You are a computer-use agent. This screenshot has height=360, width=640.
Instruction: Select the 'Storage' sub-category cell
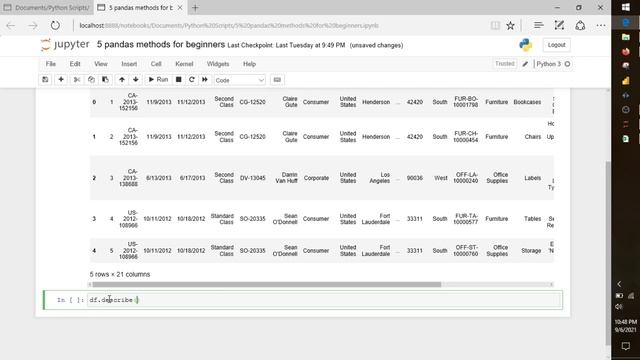point(531,251)
